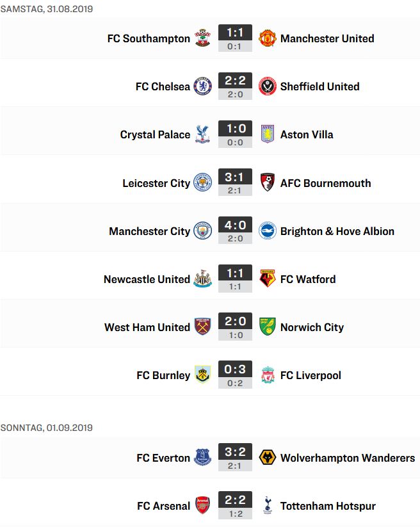The width and height of the screenshot is (420, 527).
Task: Click the Tottenham Hotspur cockerel crest
Action: click(268, 505)
